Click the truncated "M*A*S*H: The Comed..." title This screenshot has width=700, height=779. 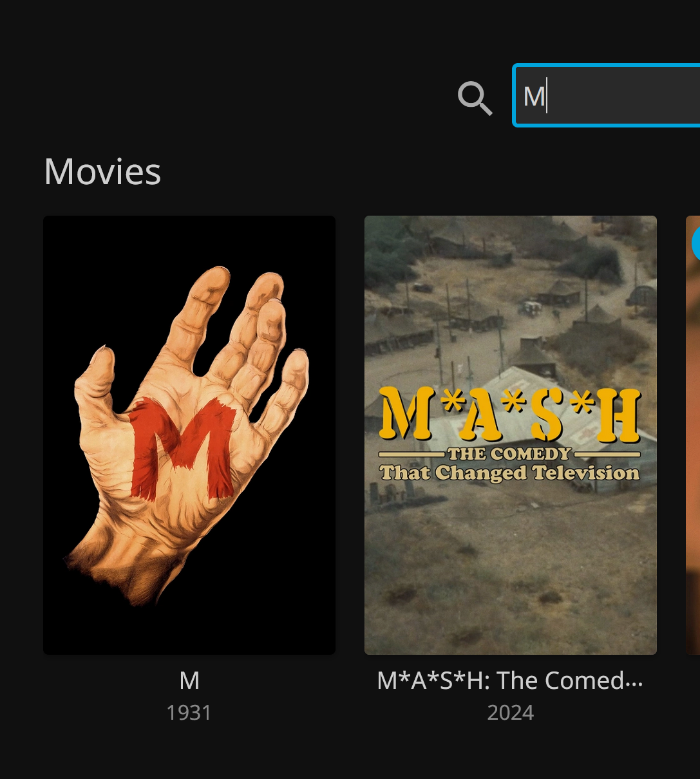click(510, 680)
